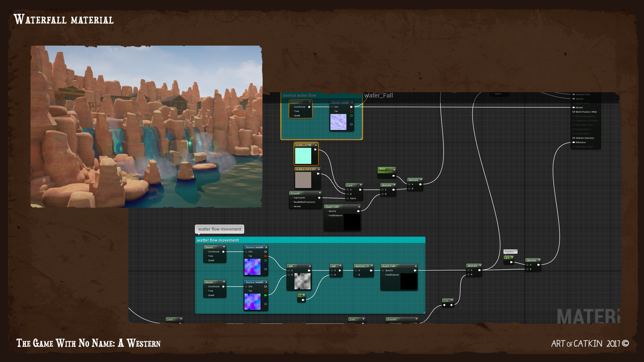Toggle the Multiply(,1) node's dropdown arrow
The height and width of the screenshot is (362, 644).
click(372, 266)
